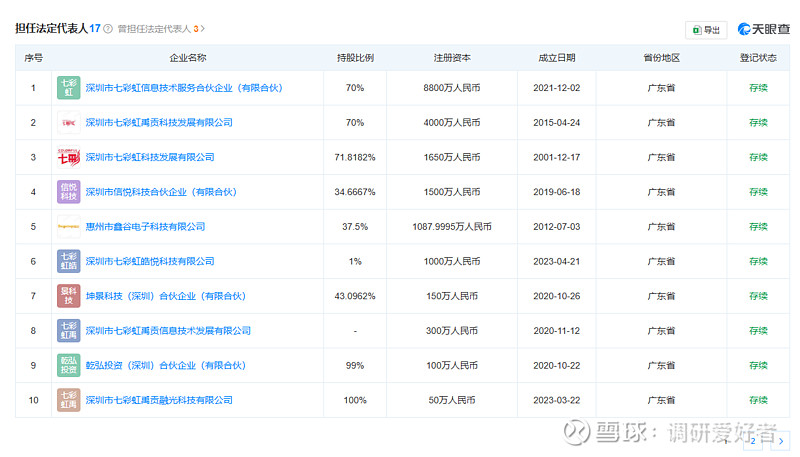This screenshot has height=457, width=800.
Task: Open 深圳市七彩虹禹贡科技发展有限公司 link
Action: [x=159, y=122]
